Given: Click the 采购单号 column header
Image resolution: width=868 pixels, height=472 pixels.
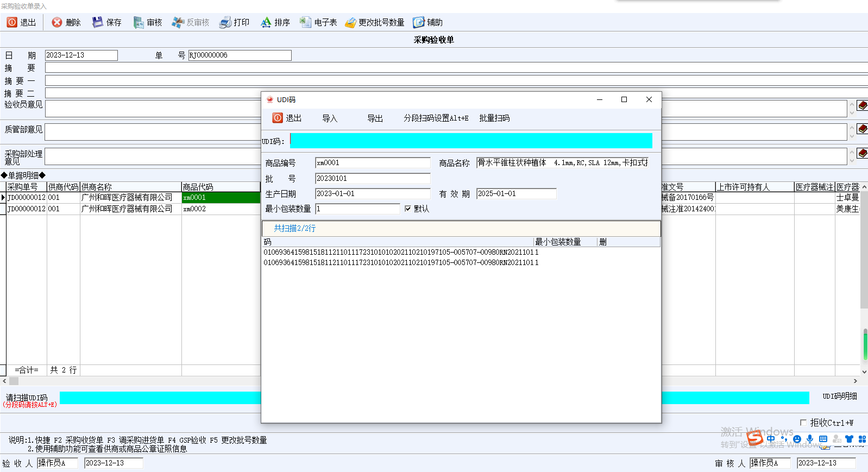Looking at the screenshot, I should 27,187.
